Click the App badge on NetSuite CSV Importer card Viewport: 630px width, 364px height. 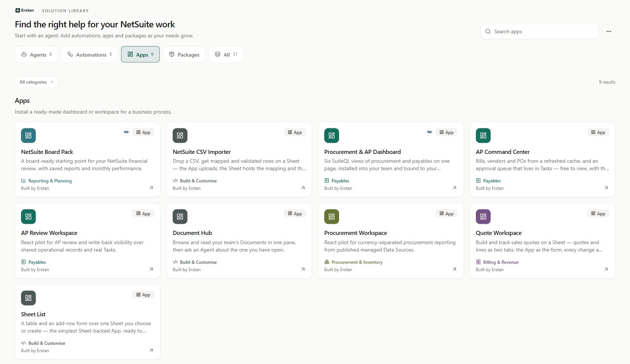[x=295, y=132]
